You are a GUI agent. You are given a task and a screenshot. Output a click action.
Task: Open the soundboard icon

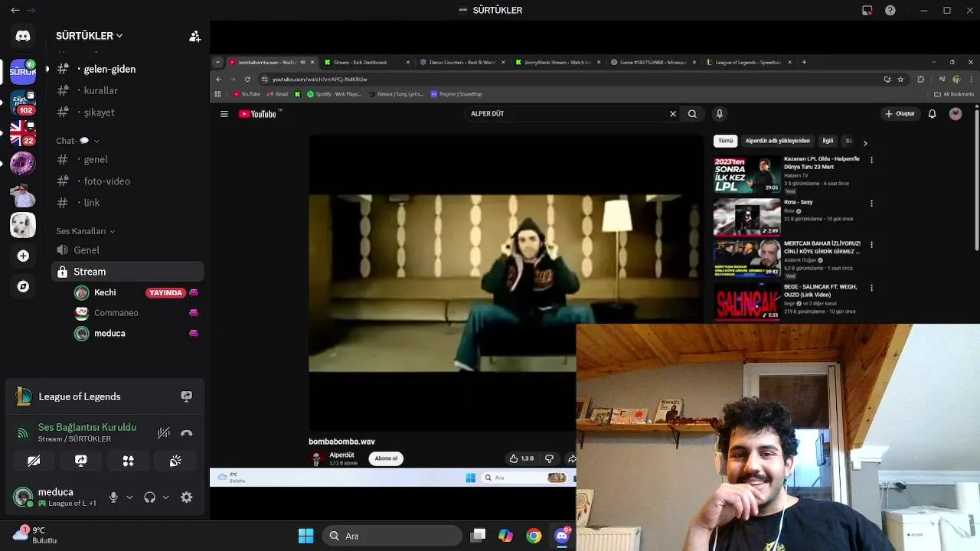pyautogui.click(x=175, y=461)
